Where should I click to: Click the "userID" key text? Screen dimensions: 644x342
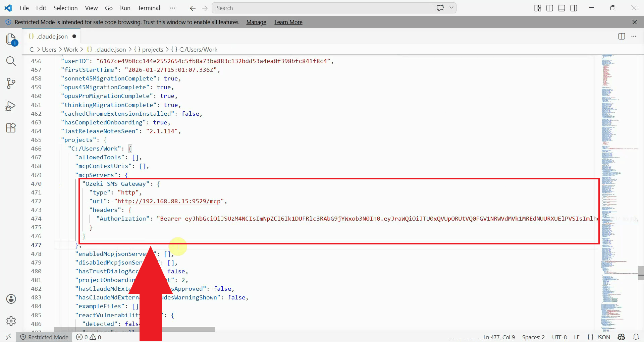click(x=75, y=61)
